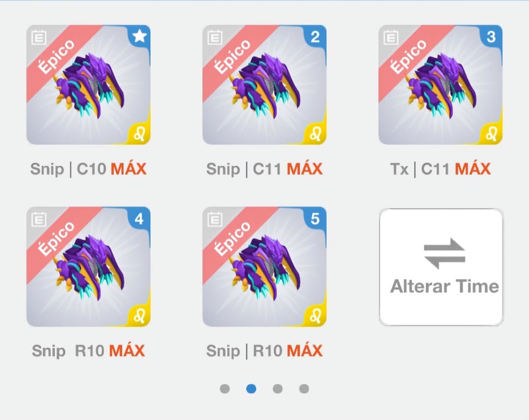This screenshot has height=420, width=529.
Task: Select the highlighted second page dot
Action: coord(251,389)
